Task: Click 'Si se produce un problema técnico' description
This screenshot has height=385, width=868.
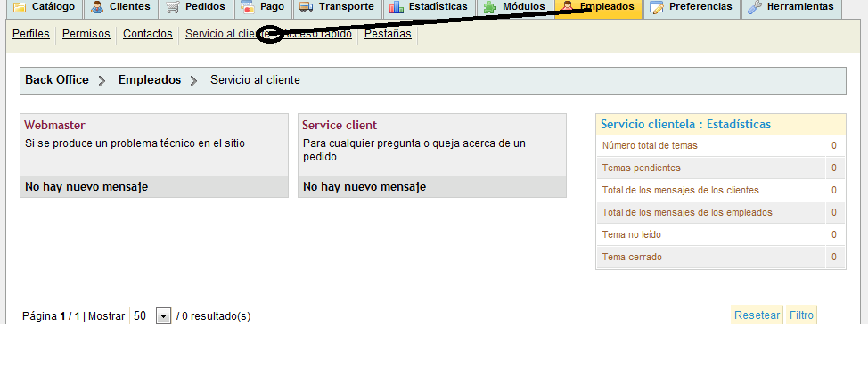Action: click(135, 143)
